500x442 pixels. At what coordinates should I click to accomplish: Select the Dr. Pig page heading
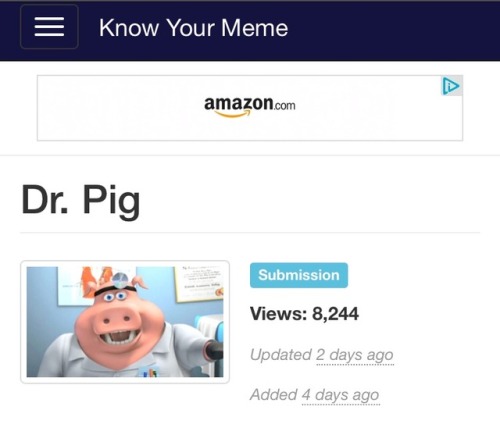pos(80,200)
